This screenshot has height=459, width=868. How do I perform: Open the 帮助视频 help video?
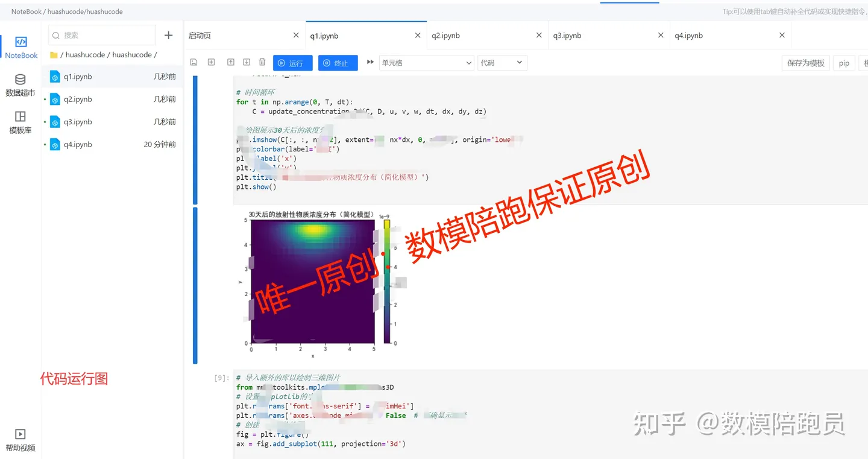(x=20, y=440)
